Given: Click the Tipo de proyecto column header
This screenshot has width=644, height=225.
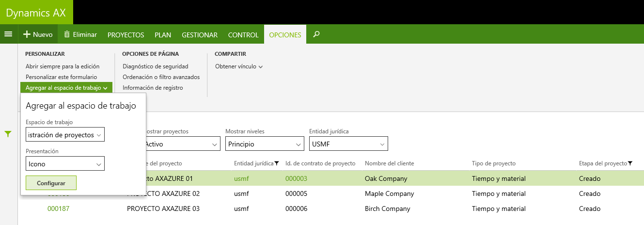Looking at the screenshot, I should (x=494, y=163).
